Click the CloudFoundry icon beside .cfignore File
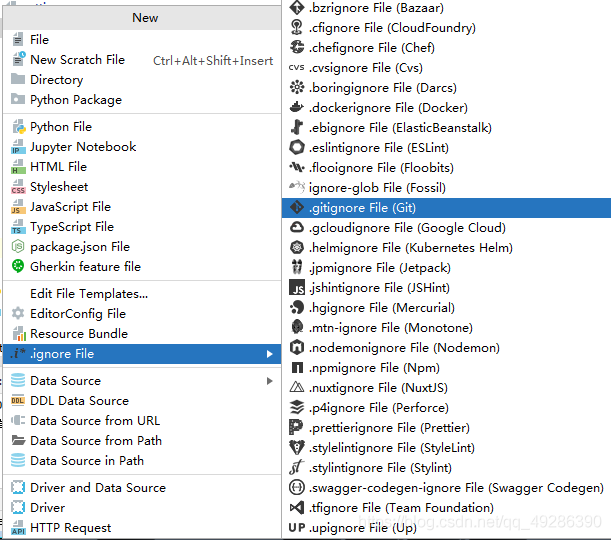Screen dimensions: 611x540 tap(297, 28)
